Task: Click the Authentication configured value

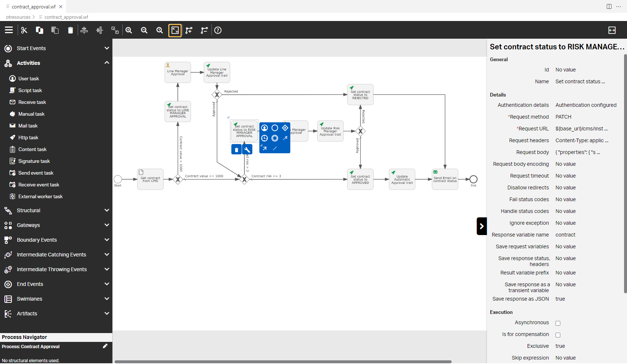Action: pos(586,105)
